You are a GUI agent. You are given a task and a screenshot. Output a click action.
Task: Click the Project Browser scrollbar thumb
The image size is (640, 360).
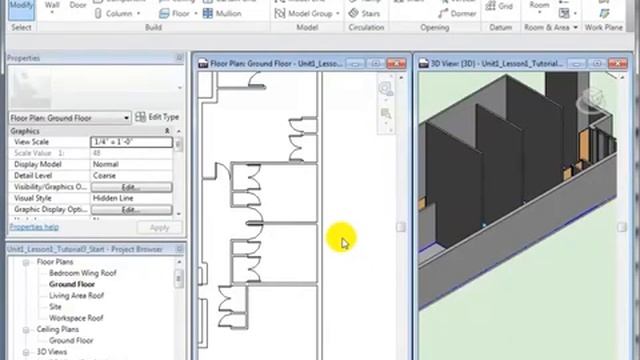point(178,279)
